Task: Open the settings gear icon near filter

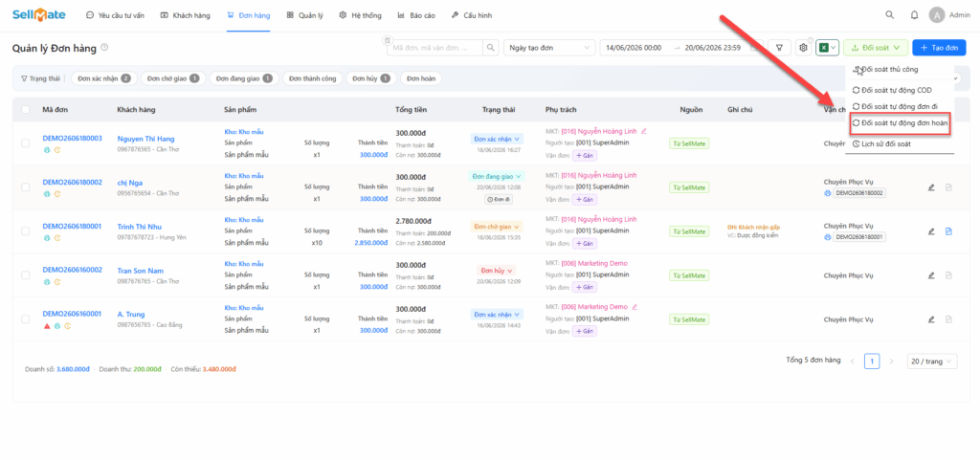Action: pyautogui.click(x=804, y=48)
